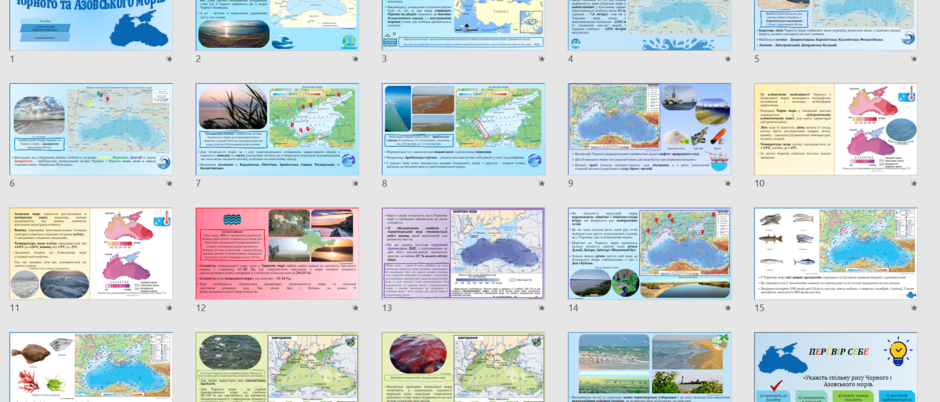Open the 'ПЕРЕВІР СЕБЕ' quiz slide thumbnail
Image resolution: width=940 pixels, height=402 pixels.
pos(836,367)
